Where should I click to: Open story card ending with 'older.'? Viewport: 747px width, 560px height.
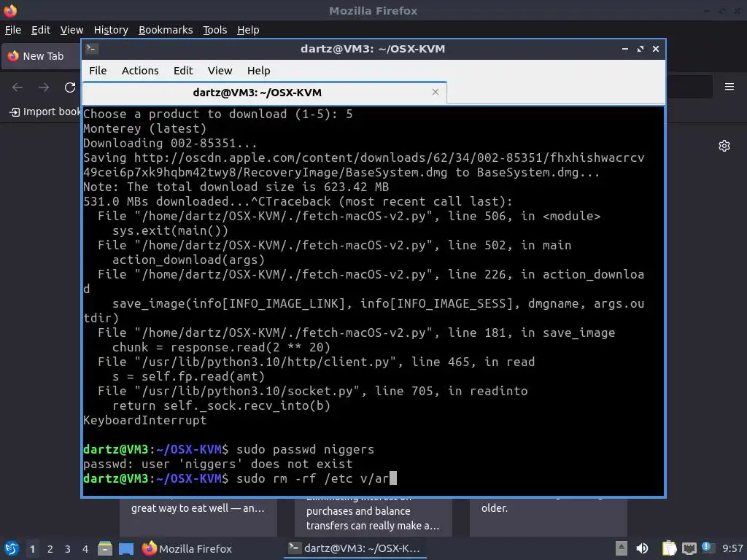pos(549,517)
